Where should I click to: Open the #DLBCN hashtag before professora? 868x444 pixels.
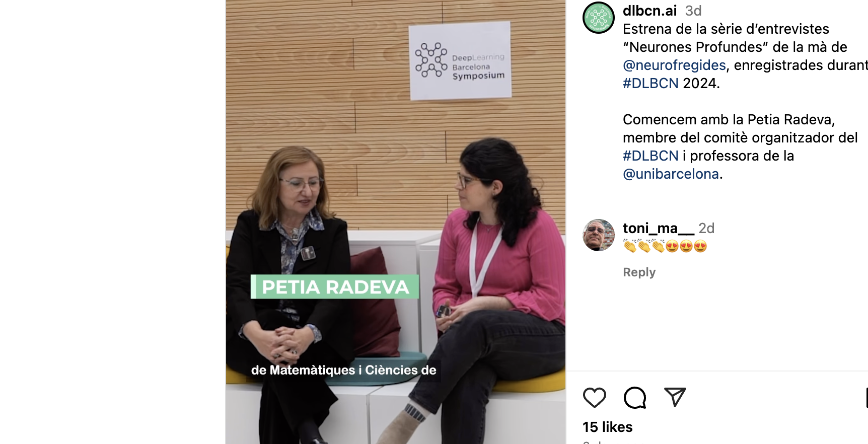pos(650,156)
